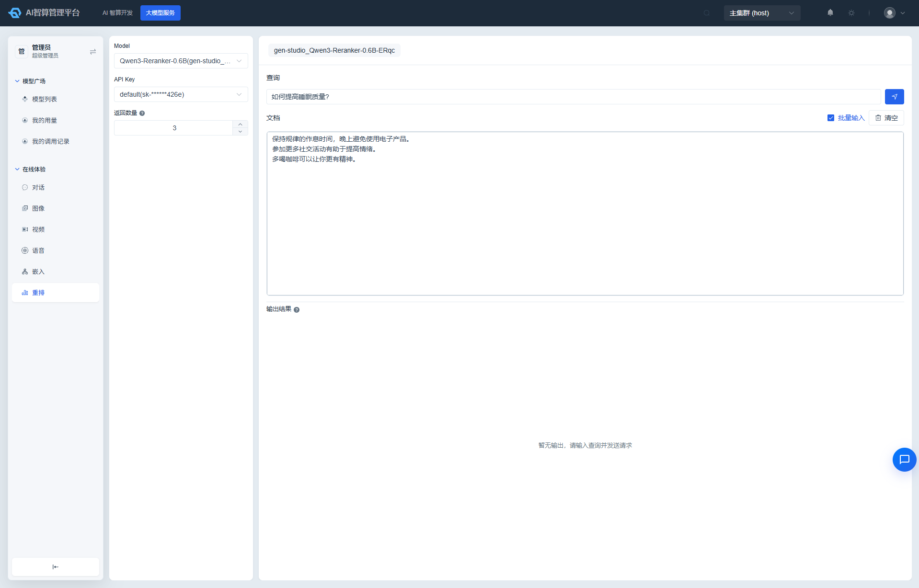Click the help icon beside 输出结果
919x588 pixels.
coord(297,310)
